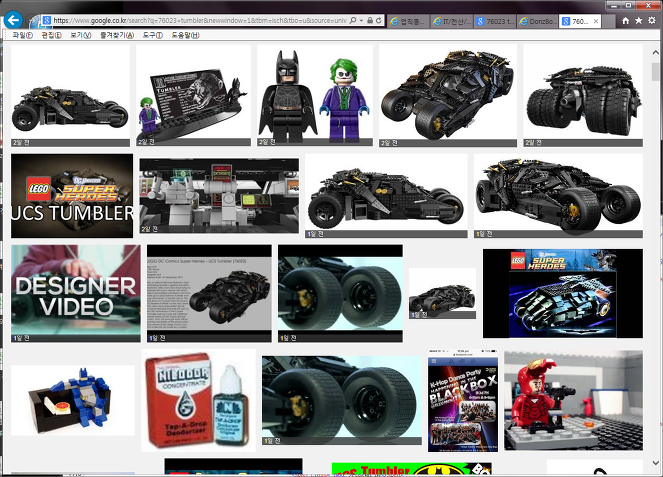Switch to the first tab starting with '업직종'
The height and width of the screenshot is (477, 663).
coord(408,21)
